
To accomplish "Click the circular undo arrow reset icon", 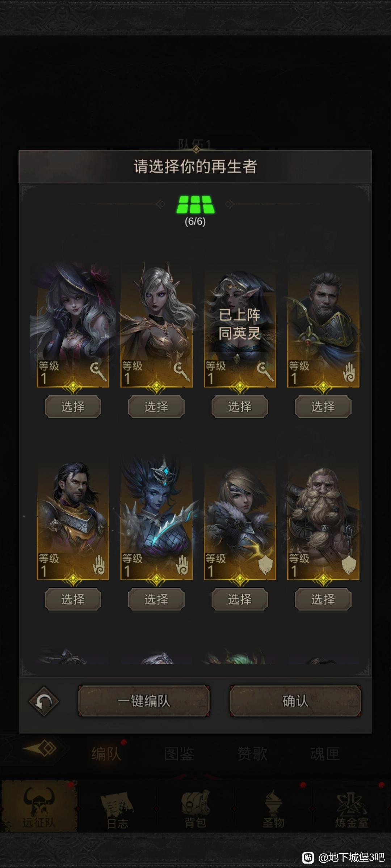I will pyautogui.click(x=44, y=701).
